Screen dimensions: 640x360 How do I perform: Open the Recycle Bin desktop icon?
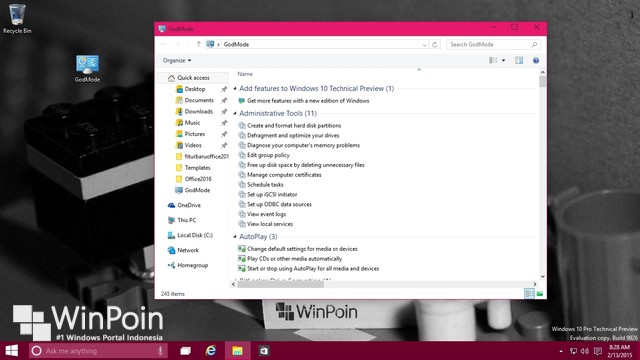(17, 19)
